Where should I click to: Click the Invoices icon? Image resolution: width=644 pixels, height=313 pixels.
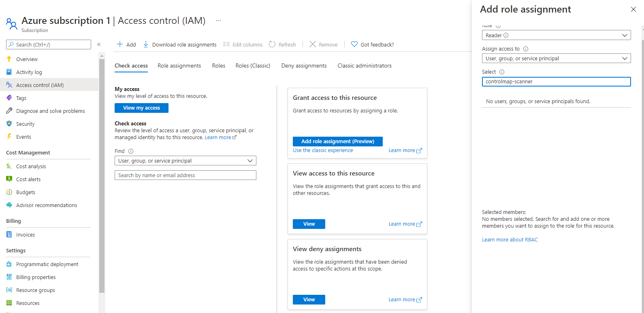coord(9,235)
